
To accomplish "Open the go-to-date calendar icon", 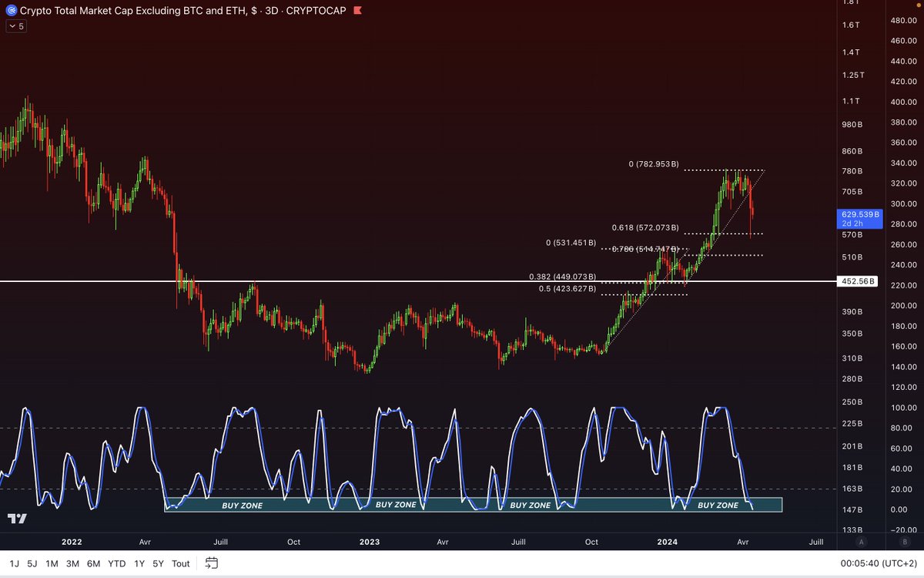I will pos(212,563).
